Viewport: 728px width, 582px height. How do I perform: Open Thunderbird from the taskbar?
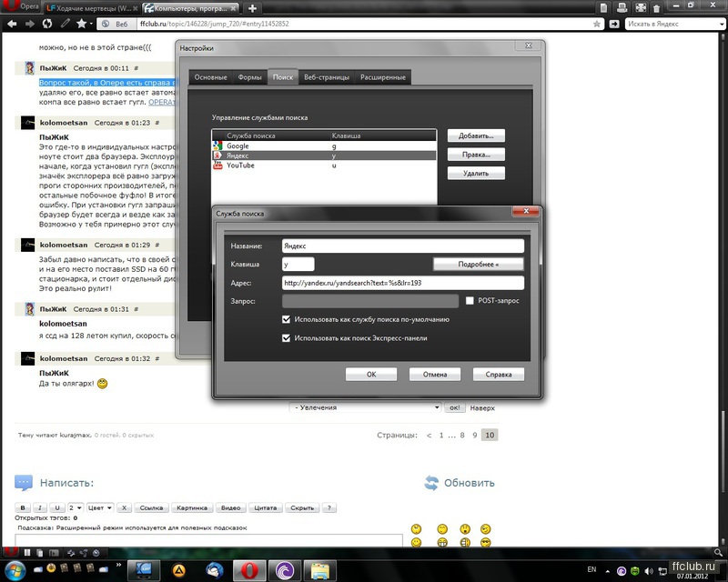(x=215, y=570)
